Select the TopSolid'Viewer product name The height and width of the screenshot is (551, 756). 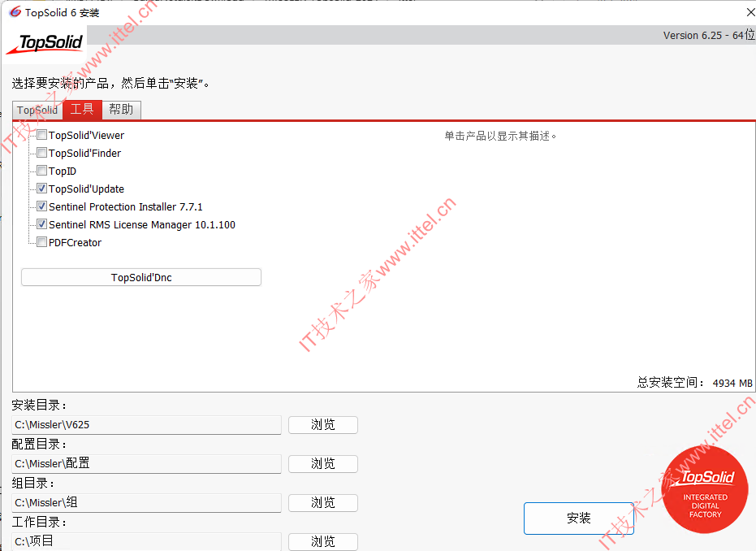pyautogui.click(x=86, y=136)
